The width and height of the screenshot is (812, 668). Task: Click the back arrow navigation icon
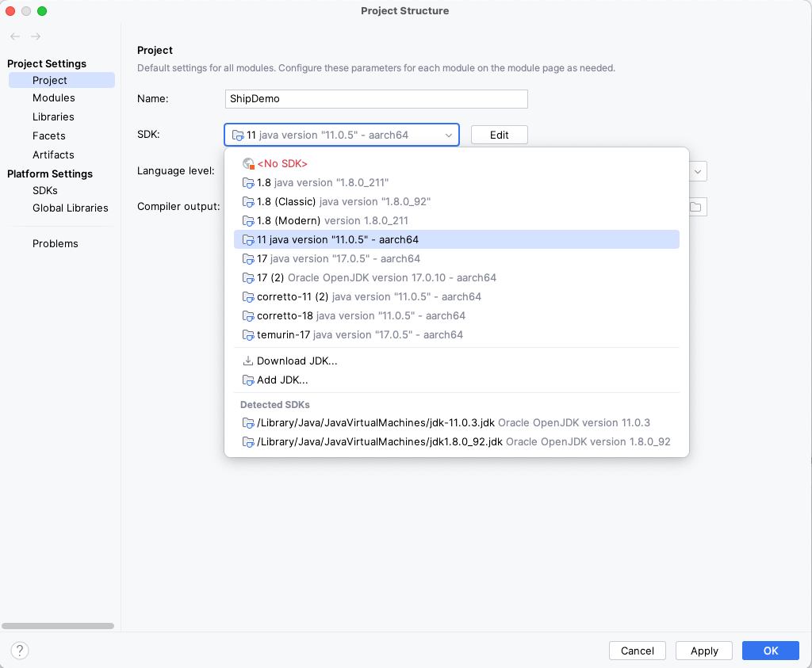15,36
